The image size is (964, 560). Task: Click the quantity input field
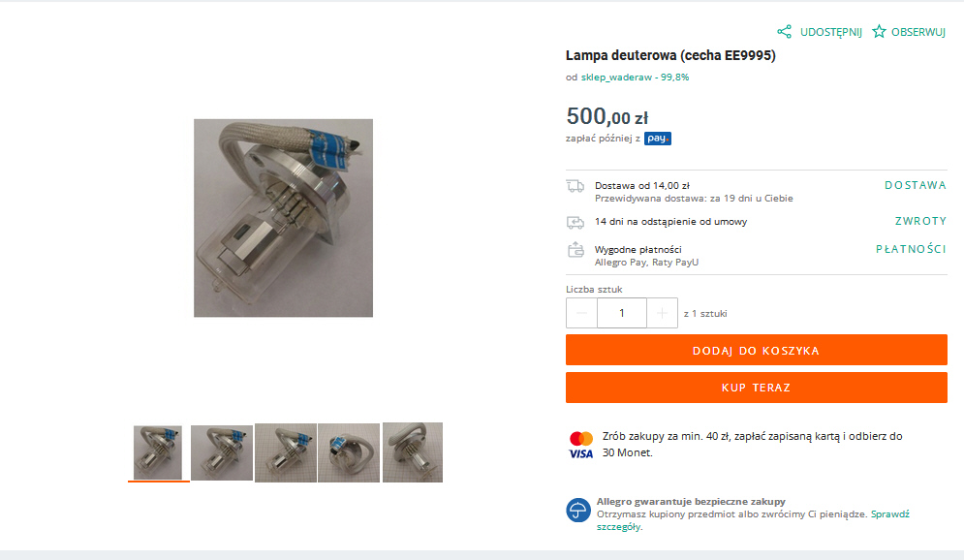622,314
